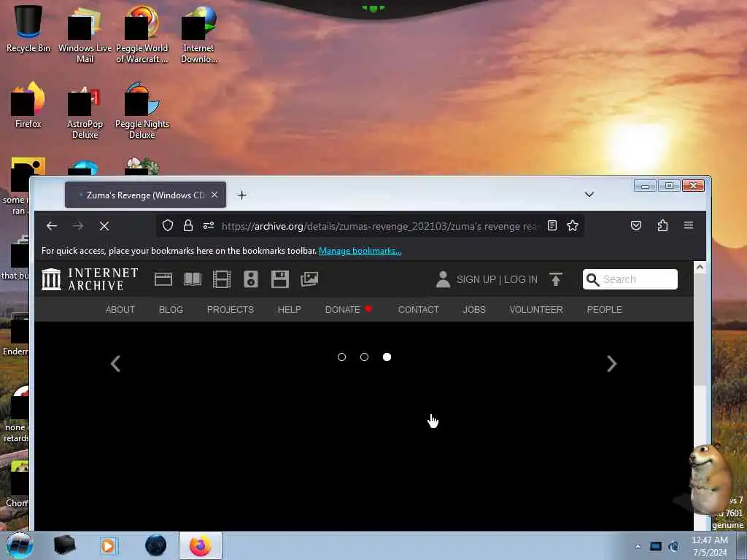Go to previous carousel slide arrow
Image resolution: width=747 pixels, height=560 pixels.
[115, 364]
